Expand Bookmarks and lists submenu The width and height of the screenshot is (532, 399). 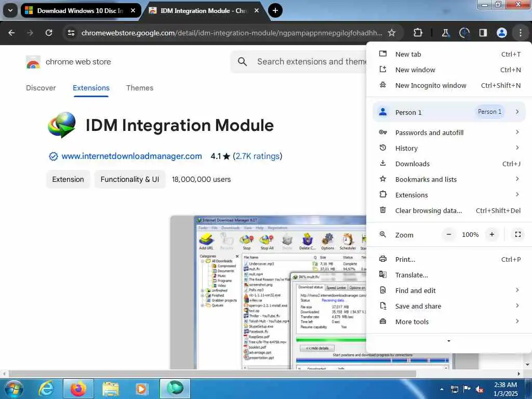449,179
